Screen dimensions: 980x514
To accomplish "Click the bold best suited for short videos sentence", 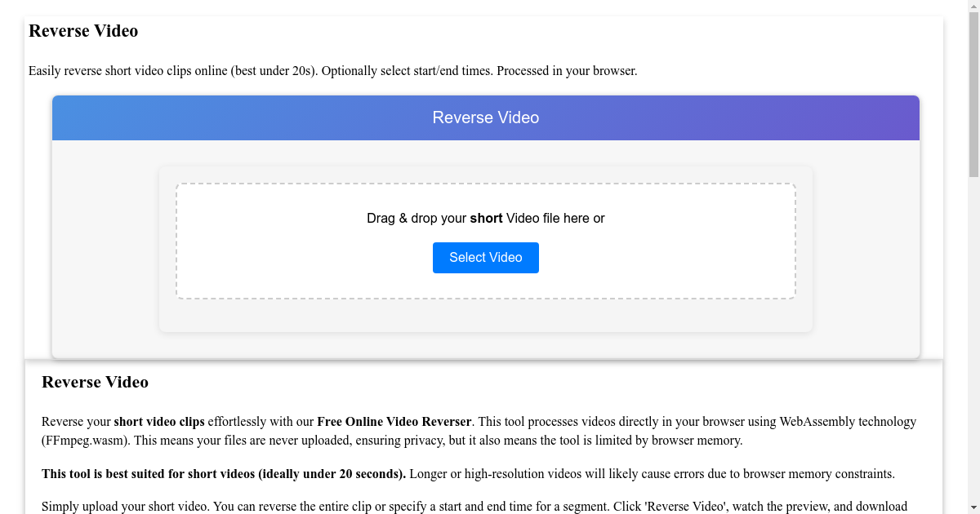I will [225, 473].
